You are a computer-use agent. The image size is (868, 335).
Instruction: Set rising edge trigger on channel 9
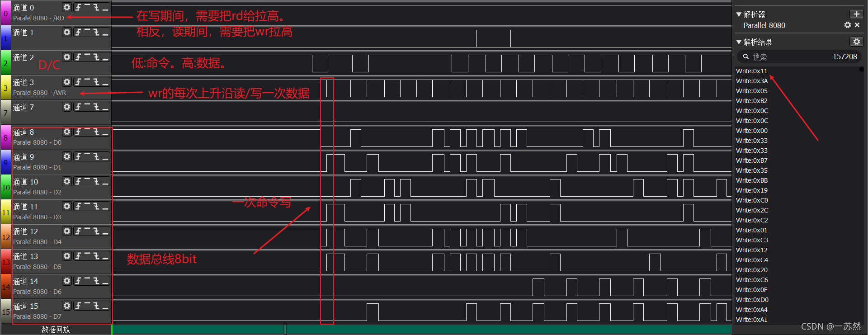[78, 156]
